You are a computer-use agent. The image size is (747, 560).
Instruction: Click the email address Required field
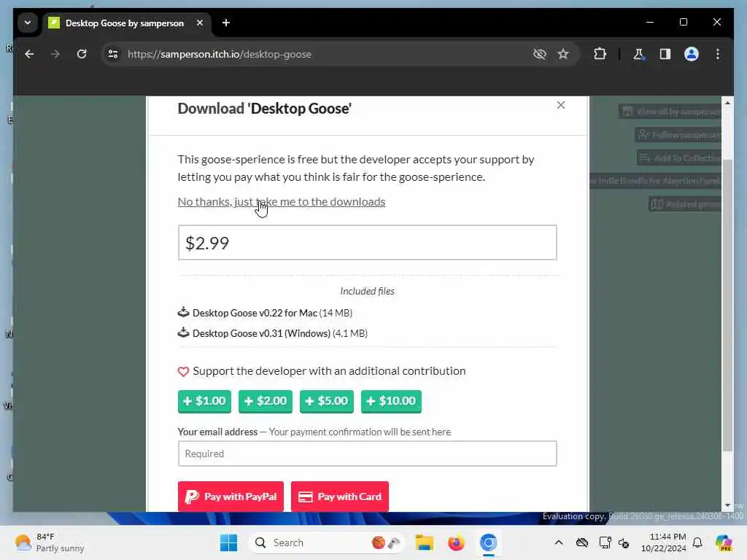tap(368, 454)
